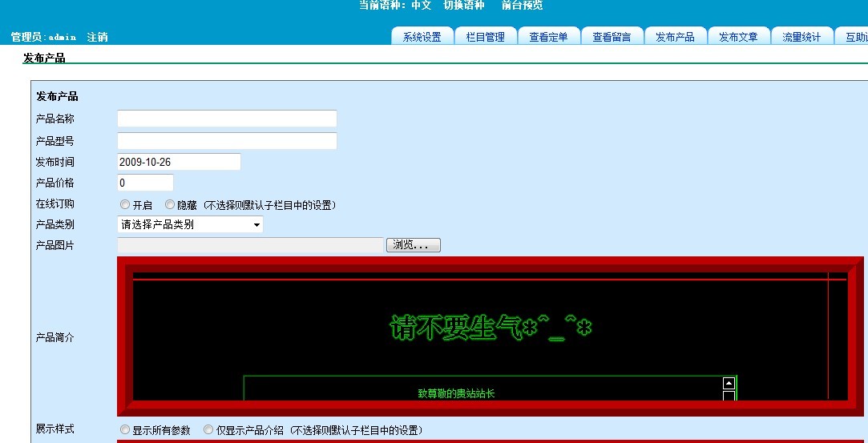
Task: Select the 发布产品 tab
Action: pos(675,37)
